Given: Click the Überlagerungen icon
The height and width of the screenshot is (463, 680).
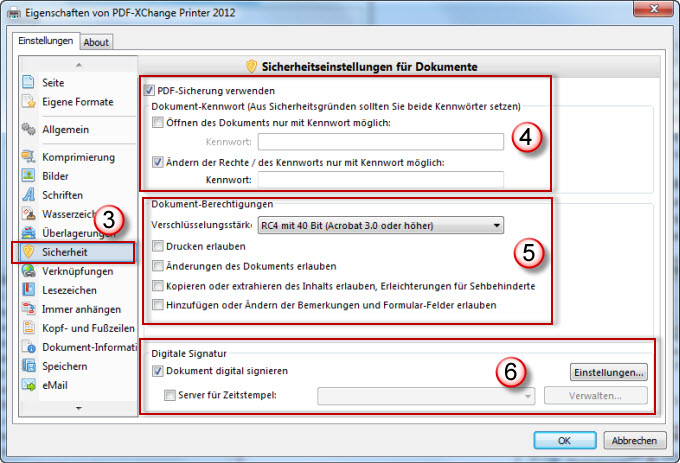Looking at the screenshot, I should pyautogui.click(x=29, y=233).
